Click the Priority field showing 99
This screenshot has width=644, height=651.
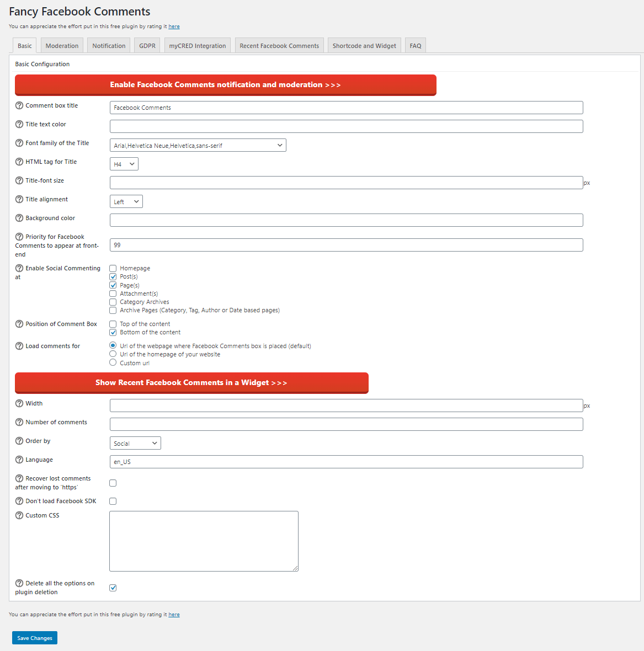pyautogui.click(x=347, y=245)
